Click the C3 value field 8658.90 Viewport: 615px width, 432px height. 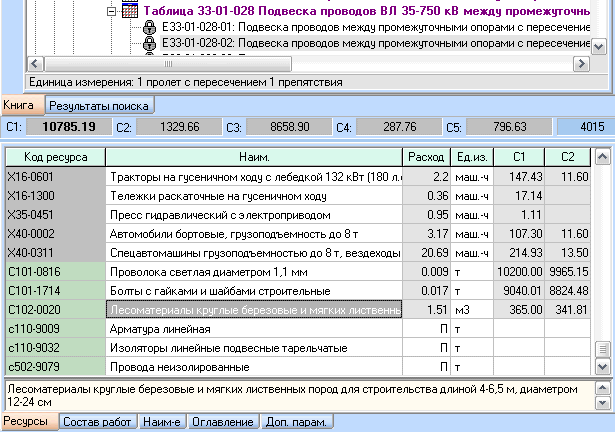pyautogui.click(x=287, y=127)
